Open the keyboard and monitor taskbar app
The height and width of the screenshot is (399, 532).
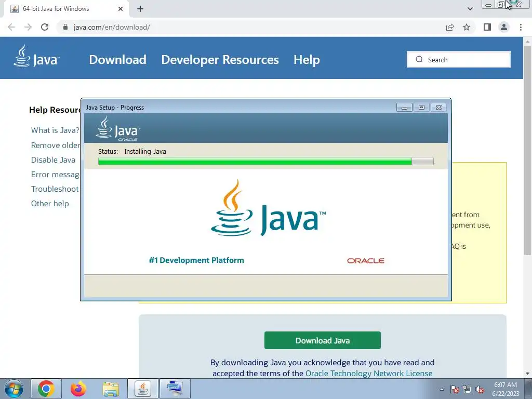[x=175, y=389]
